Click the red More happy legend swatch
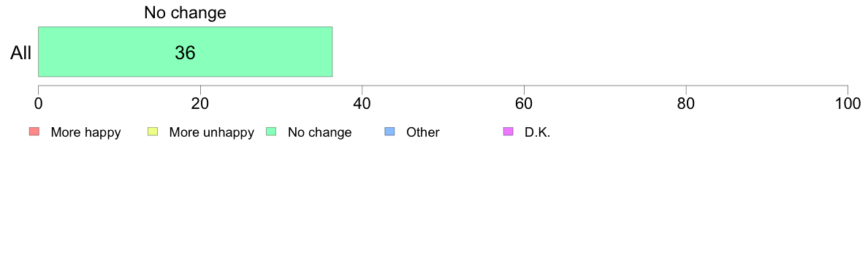The height and width of the screenshot is (269, 868). 34,132
